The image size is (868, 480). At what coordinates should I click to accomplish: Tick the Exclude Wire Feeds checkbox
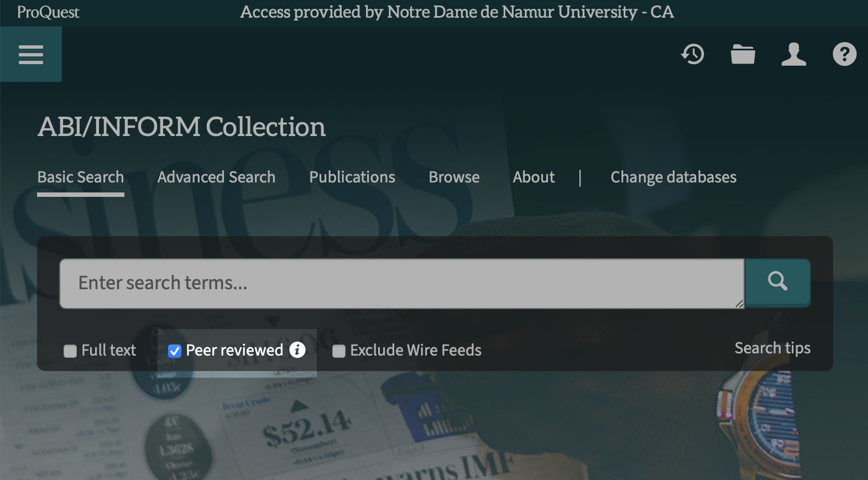339,351
